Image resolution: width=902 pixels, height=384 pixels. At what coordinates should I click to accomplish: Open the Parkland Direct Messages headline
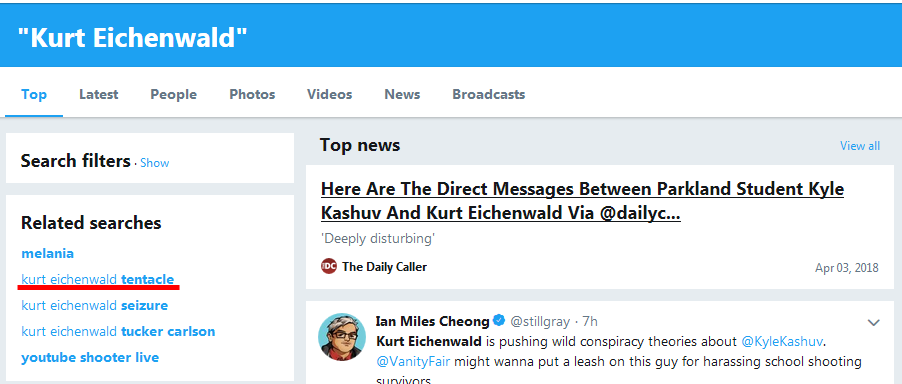(582, 201)
